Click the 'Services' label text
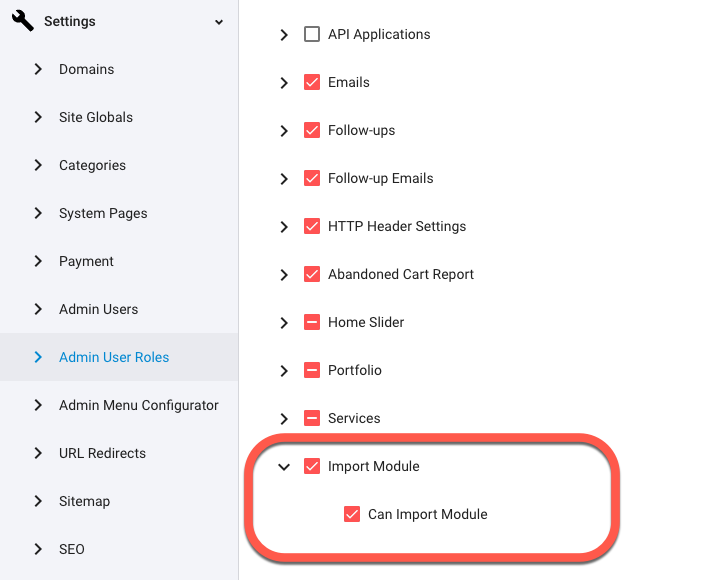 pos(354,418)
